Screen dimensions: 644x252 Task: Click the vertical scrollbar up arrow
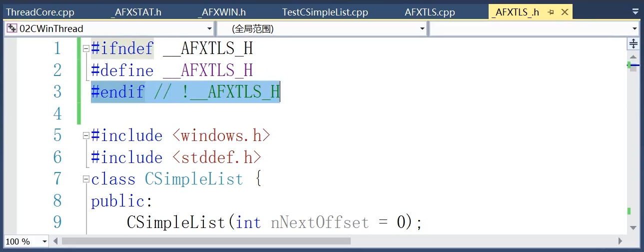[x=634, y=56]
